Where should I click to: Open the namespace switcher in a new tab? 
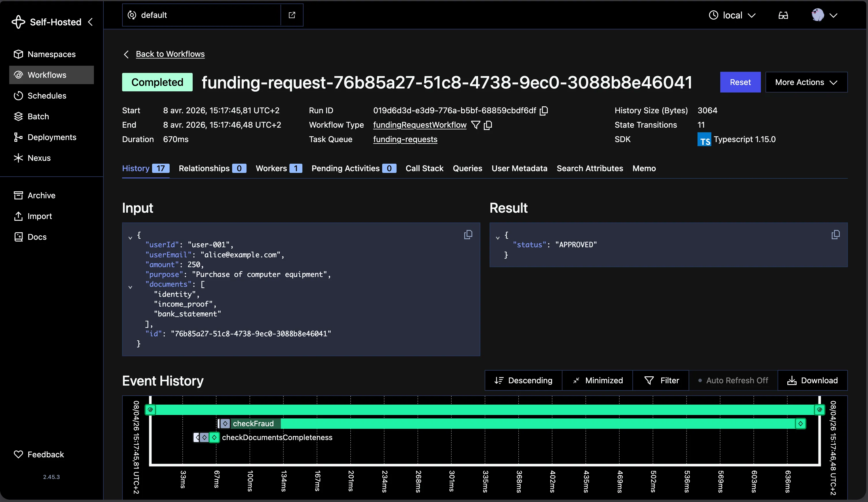[292, 15]
